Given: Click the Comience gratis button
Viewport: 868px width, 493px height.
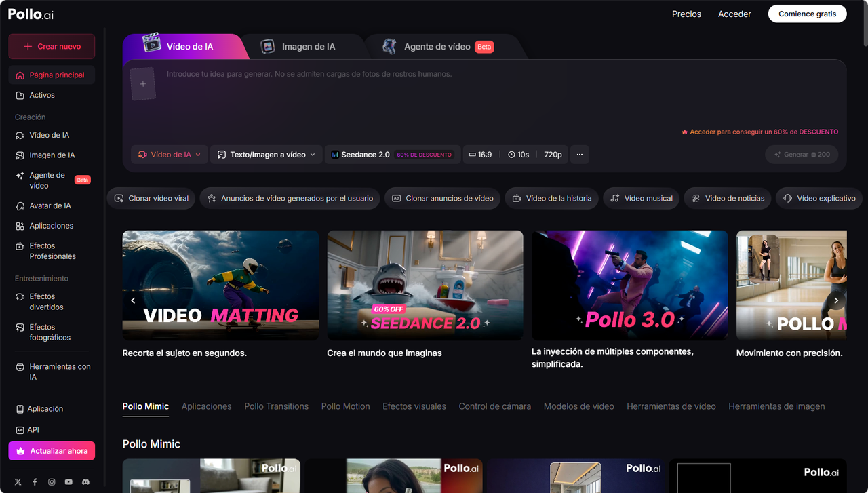Looking at the screenshot, I should click(x=807, y=14).
